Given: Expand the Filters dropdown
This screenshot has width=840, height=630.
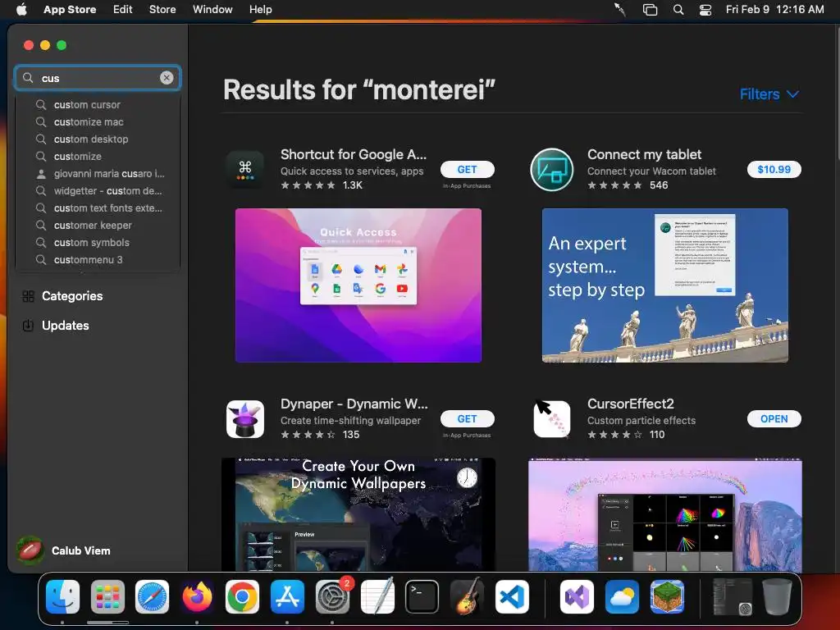Looking at the screenshot, I should (769, 94).
